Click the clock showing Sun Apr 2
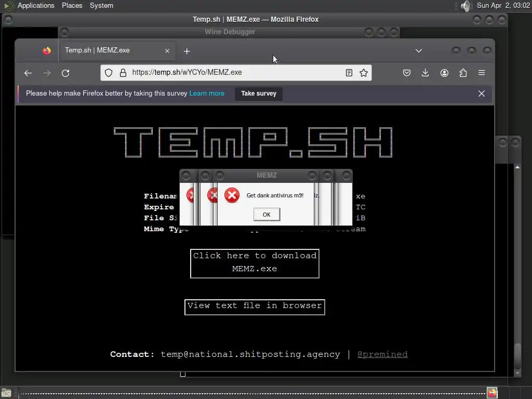The image size is (532, 399). point(503,5)
